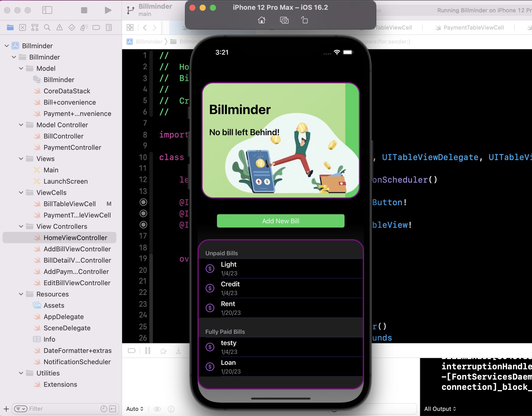Collapse the Model folder
This screenshot has width=532, height=416.
pyautogui.click(x=21, y=68)
